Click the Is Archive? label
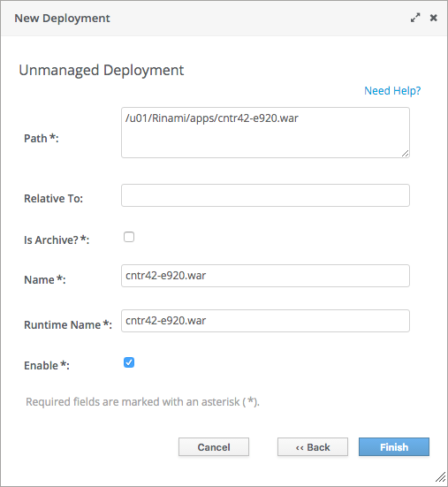The width and height of the screenshot is (448, 487). click(x=57, y=240)
